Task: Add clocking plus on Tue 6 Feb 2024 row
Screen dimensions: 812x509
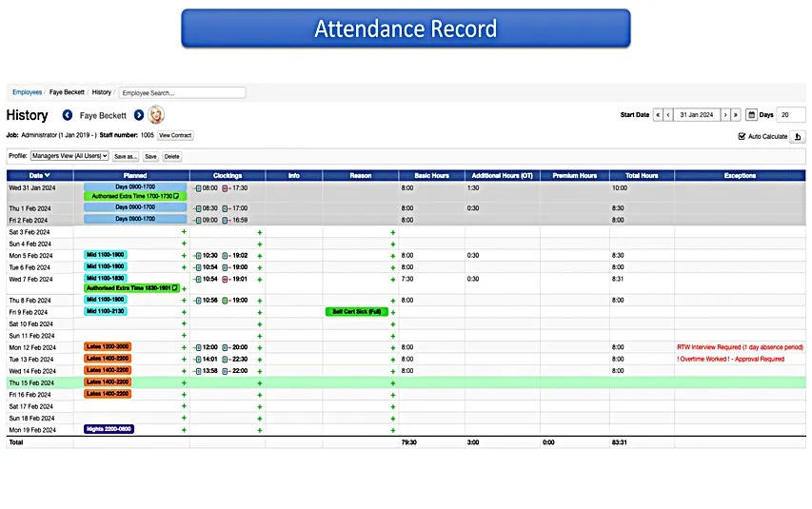Action: [260, 267]
